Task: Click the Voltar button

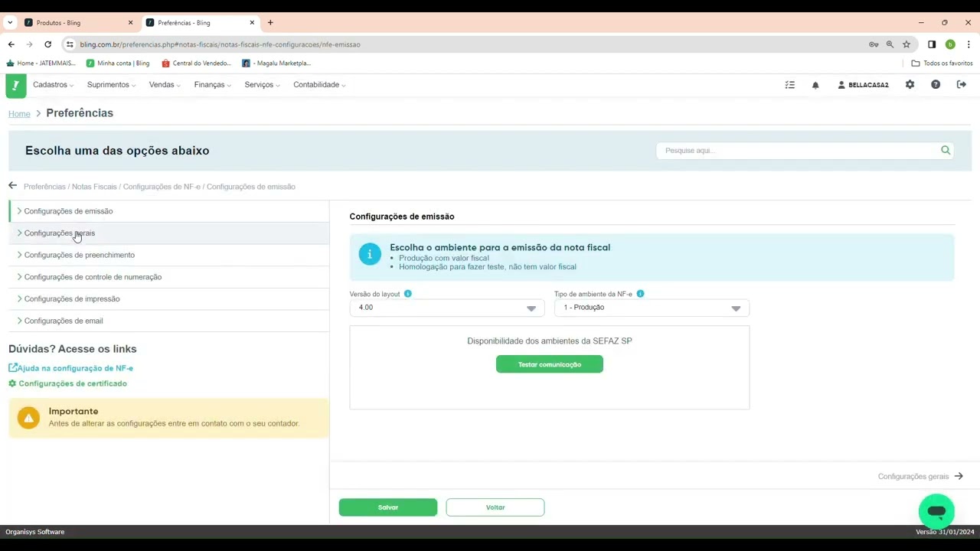Action: [x=495, y=507]
